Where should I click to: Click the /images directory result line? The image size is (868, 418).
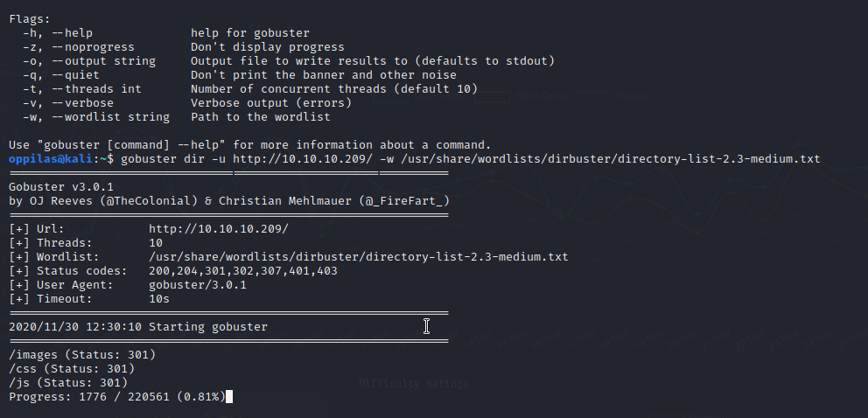[x=82, y=355]
